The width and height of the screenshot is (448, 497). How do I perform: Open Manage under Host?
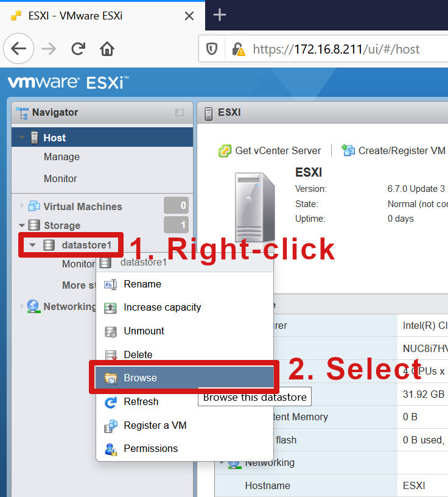click(x=61, y=157)
